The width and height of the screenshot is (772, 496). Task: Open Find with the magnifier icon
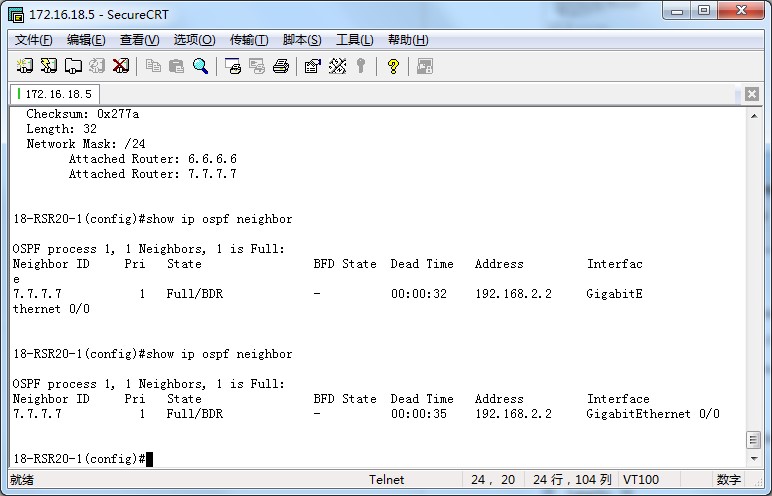(201, 66)
